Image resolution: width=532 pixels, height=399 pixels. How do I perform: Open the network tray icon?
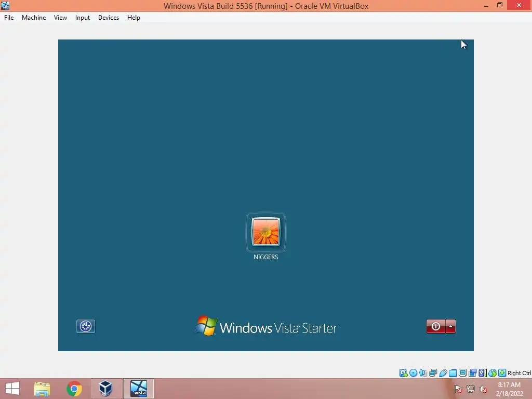pyautogui.click(x=471, y=389)
